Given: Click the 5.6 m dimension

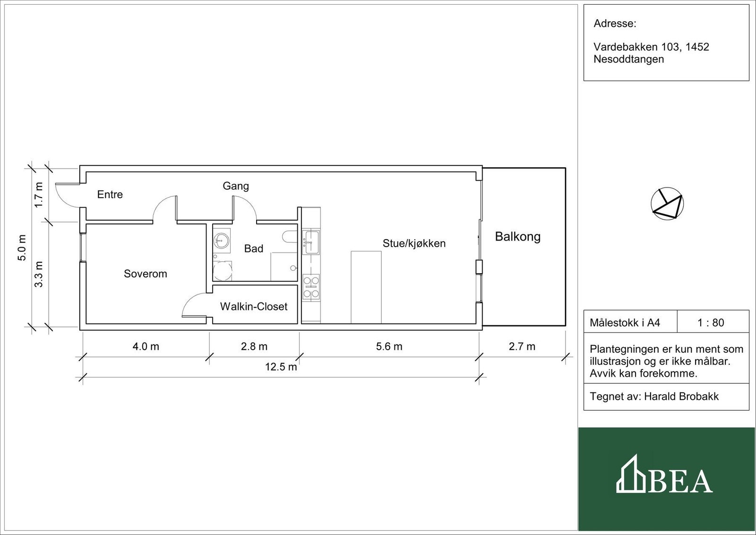Looking at the screenshot, I should click(x=389, y=346).
